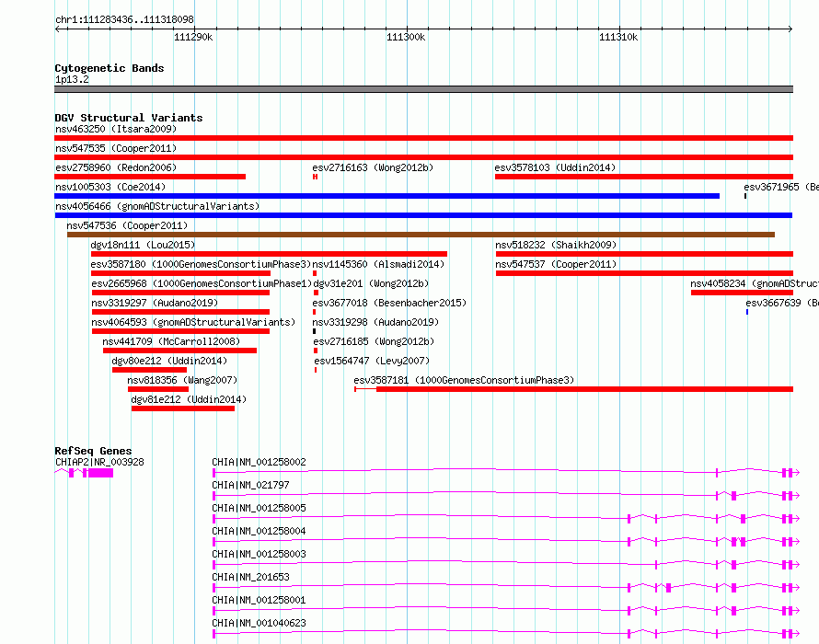Click the nsv4056466 (gnomADStructuralVariants) label
This screenshot has width=819, height=644.
pyautogui.click(x=157, y=206)
